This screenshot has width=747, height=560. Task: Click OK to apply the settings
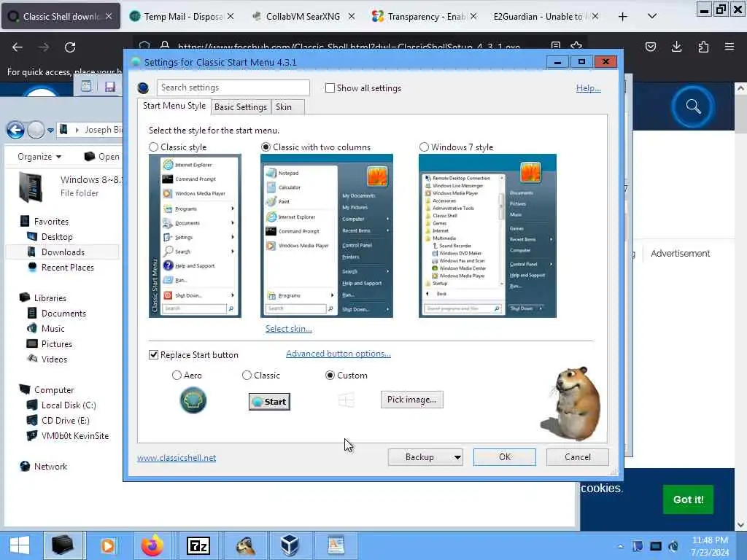(505, 457)
